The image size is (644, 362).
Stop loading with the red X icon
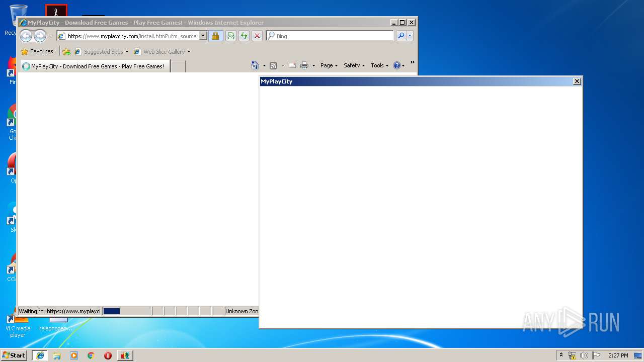(x=257, y=36)
